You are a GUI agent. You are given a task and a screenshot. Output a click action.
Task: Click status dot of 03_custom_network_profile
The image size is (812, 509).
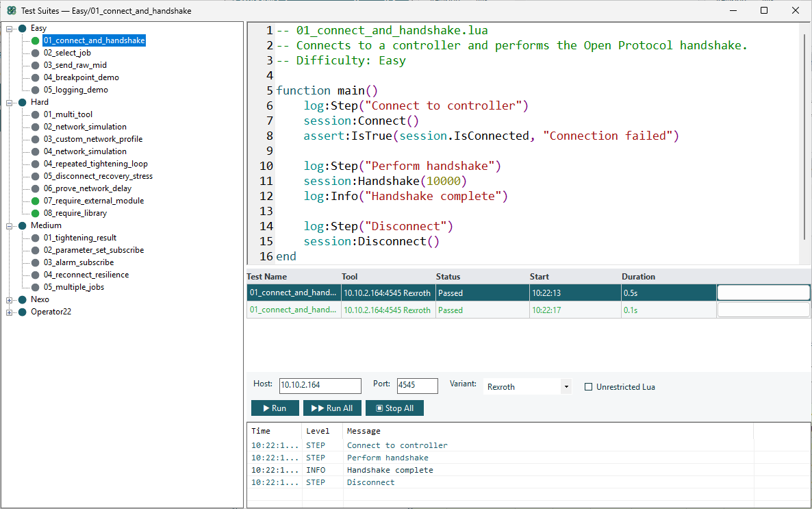(35, 140)
